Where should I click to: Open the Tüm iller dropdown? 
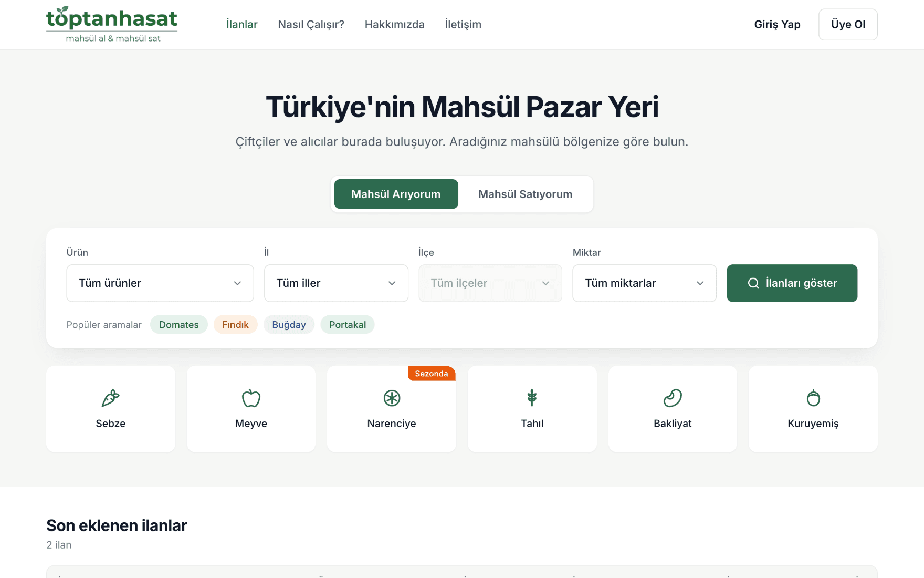click(336, 283)
